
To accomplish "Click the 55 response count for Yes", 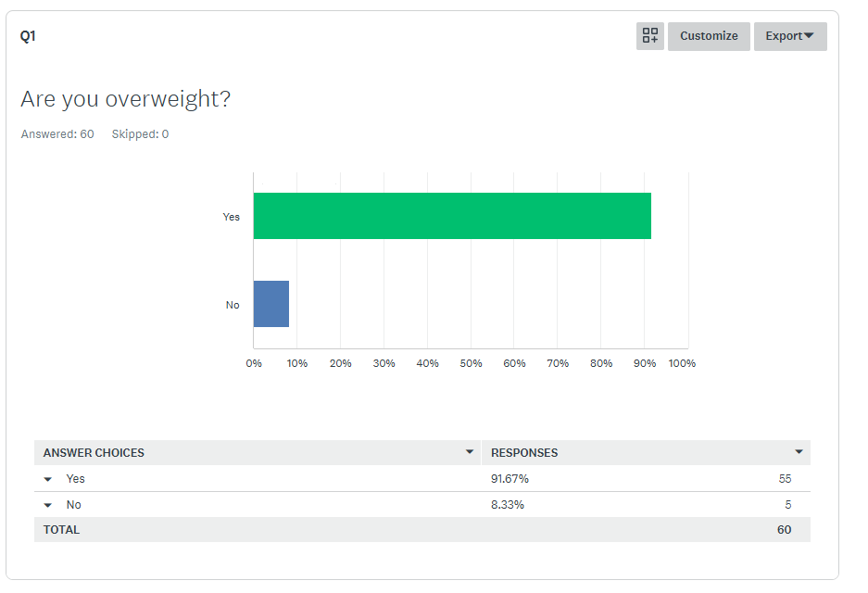I will coord(785,479).
